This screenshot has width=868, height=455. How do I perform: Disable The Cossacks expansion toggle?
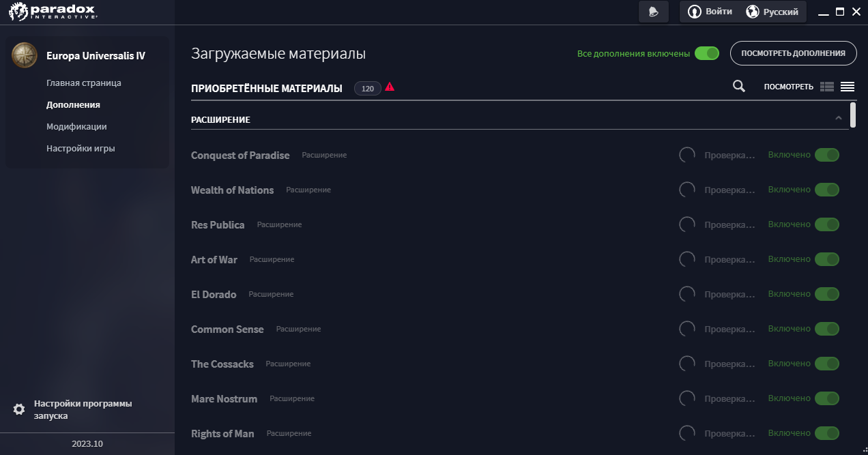[x=827, y=364]
